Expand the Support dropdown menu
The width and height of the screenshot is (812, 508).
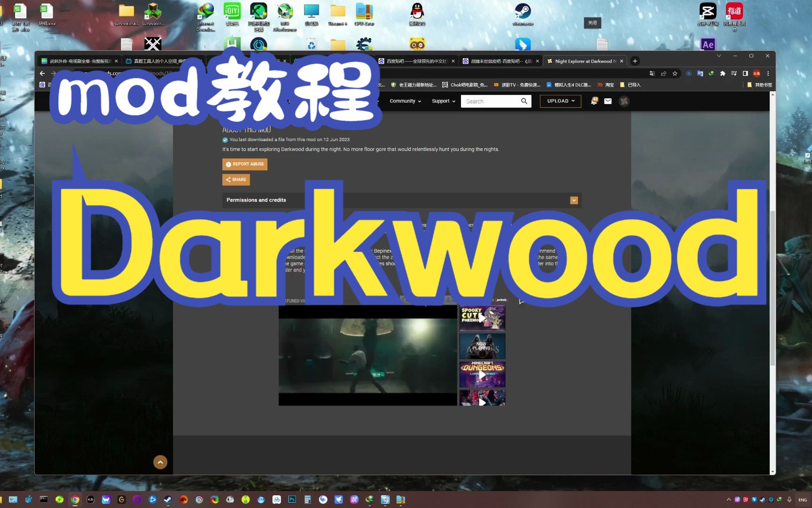click(443, 101)
